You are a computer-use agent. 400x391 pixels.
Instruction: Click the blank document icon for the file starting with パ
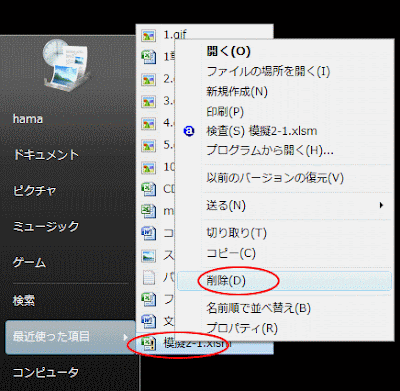tap(148, 278)
